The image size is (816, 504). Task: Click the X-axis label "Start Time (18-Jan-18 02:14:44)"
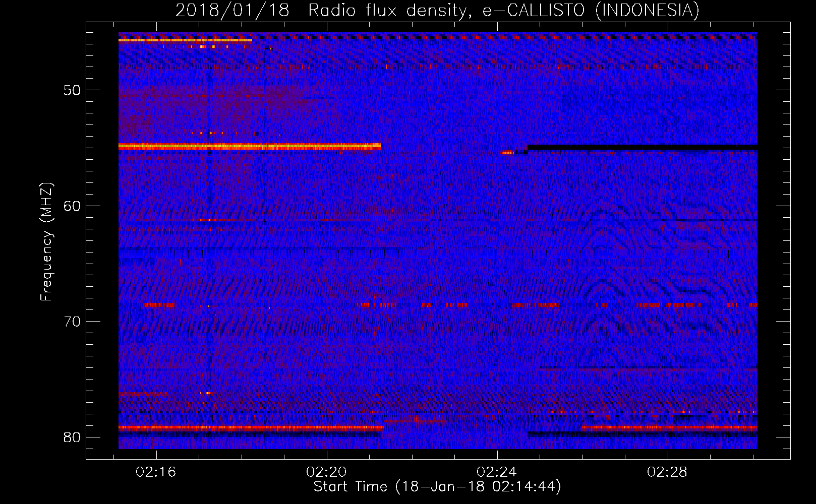click(437, 487)
